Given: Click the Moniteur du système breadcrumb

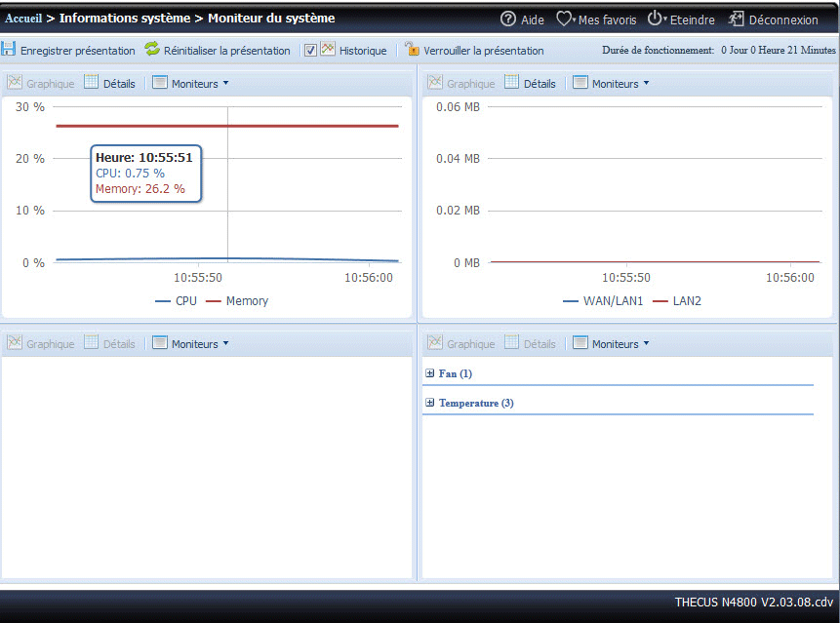Looking at the screenshot, I should point(271,19).
